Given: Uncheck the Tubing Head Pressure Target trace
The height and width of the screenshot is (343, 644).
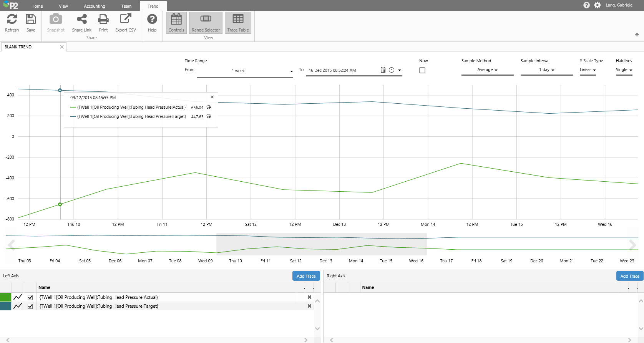Looking at the screenshot, I should (30, 306).
